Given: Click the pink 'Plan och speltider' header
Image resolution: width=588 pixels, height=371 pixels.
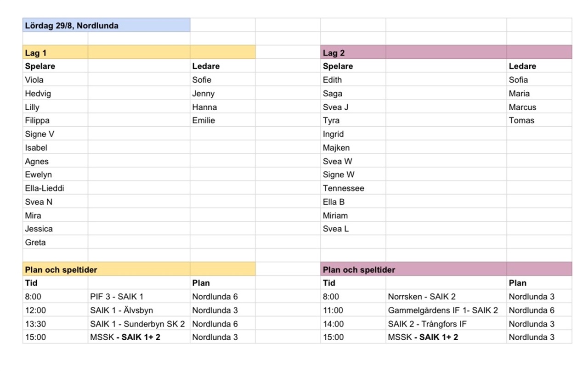Looking at the screenshot, I should pyautogui.click(x=413, y=270).
